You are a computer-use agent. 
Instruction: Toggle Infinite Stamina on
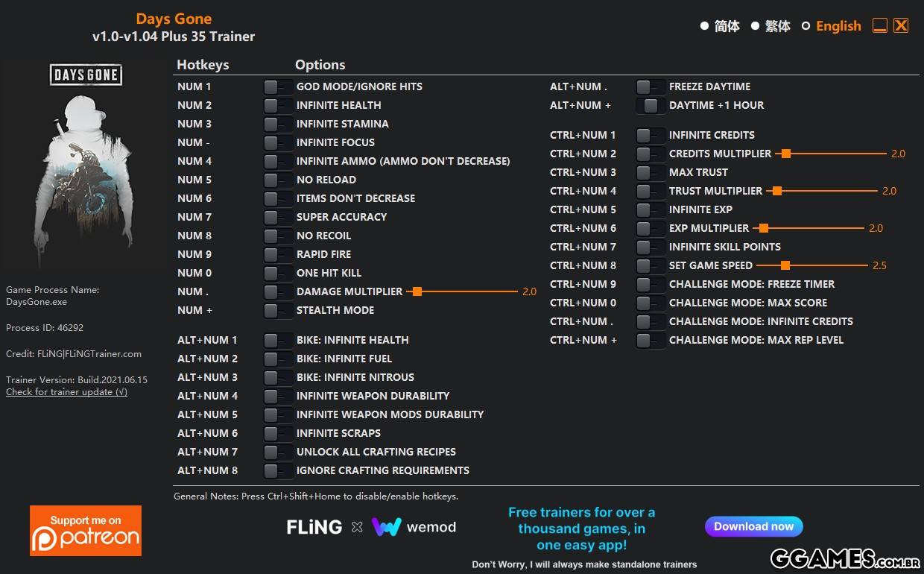coord(277,124)
